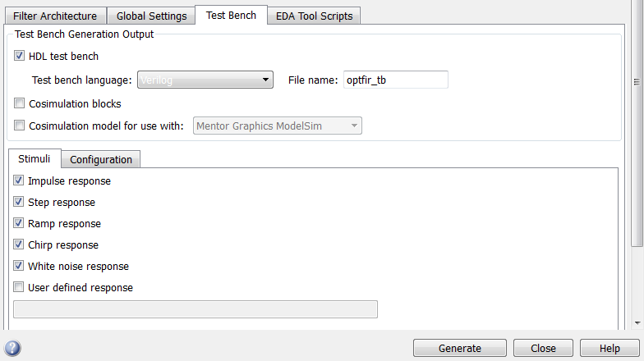Click the Close button
Image resolution: width=644 pixels, height=361 pixels.
point(543,348)
